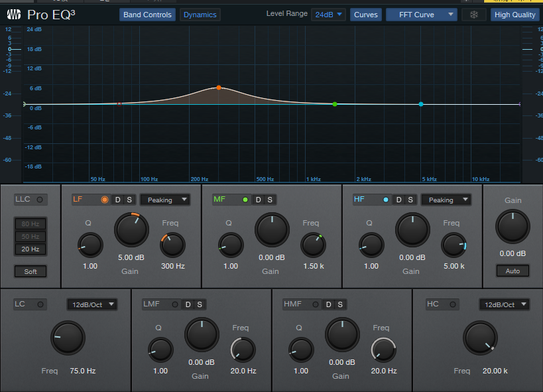Screen dimensions: 543x392
Task: Click the PreSonus logo icon
Action: (x=14, y=15)
